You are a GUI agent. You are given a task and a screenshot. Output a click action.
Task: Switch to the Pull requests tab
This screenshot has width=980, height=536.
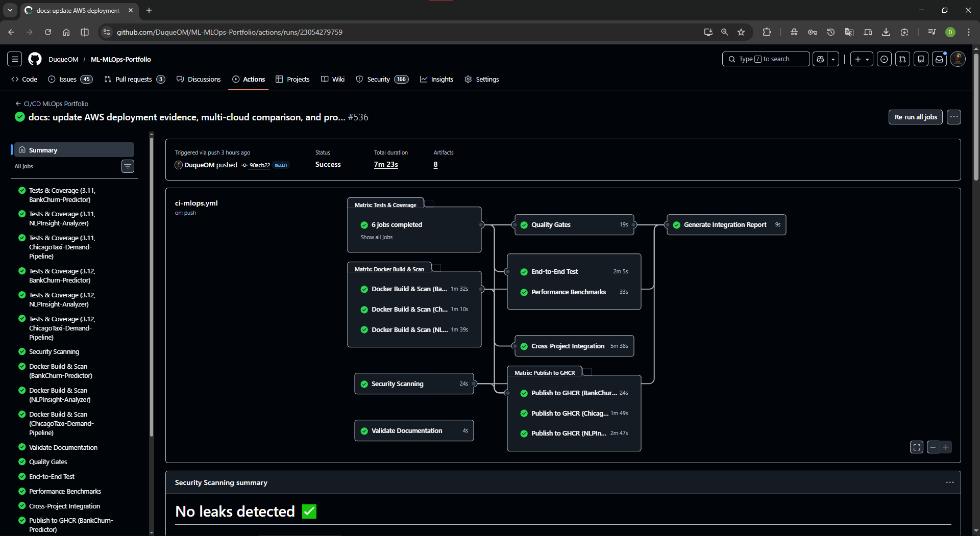134,79
